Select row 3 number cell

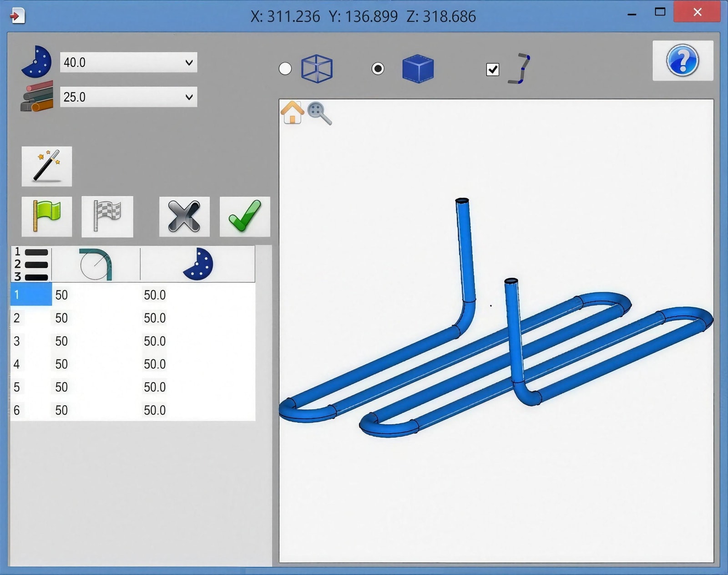tap(31, 341)
